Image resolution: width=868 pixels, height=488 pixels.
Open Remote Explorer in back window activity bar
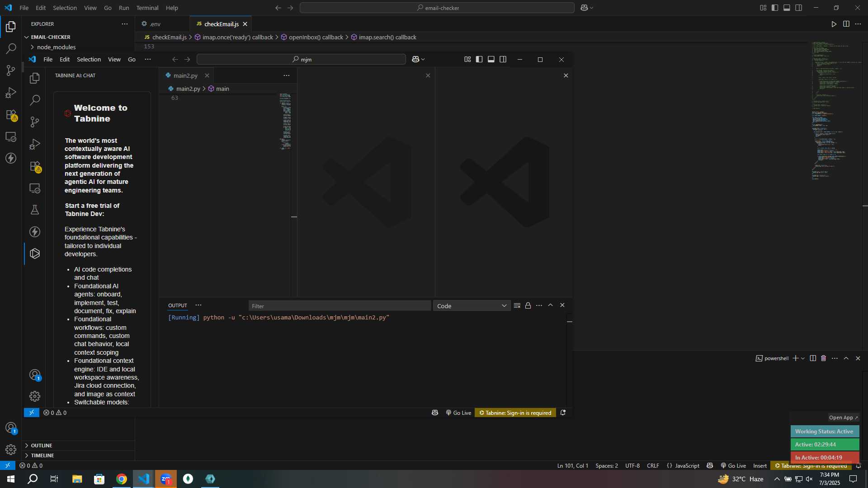[x=11, y=136]
